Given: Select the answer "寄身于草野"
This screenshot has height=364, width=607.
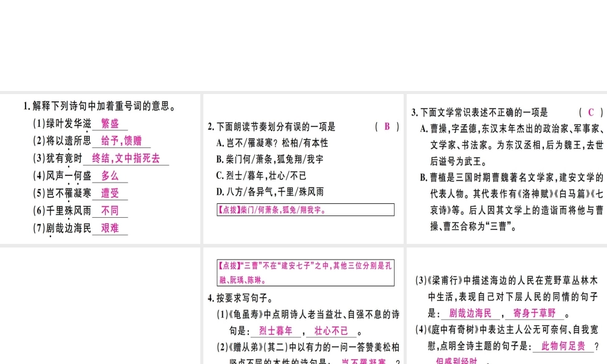Looking at the screenshot, I should tap(535, 312).
